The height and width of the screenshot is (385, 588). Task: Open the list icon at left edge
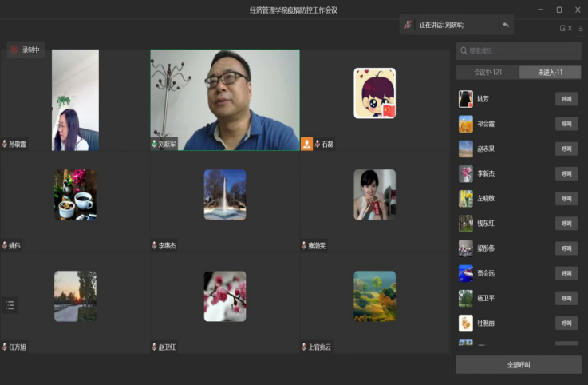[x=10, y=304]
